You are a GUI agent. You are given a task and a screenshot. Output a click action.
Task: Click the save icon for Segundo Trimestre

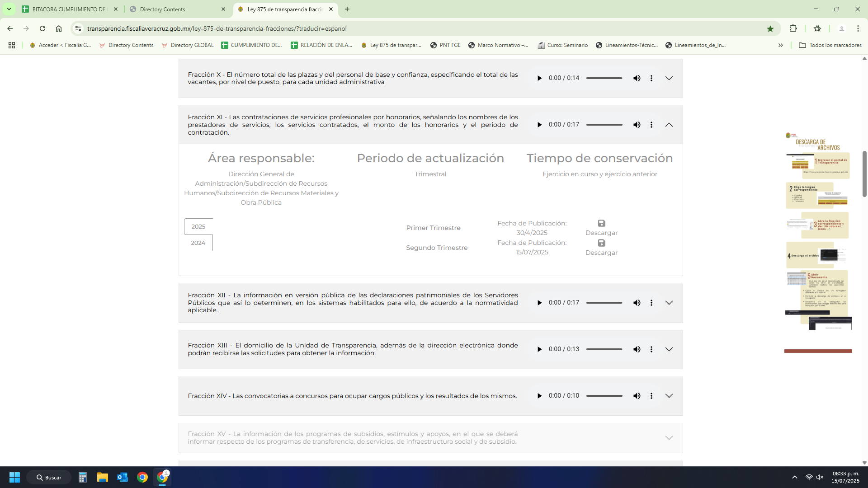(x=601, y=243)
